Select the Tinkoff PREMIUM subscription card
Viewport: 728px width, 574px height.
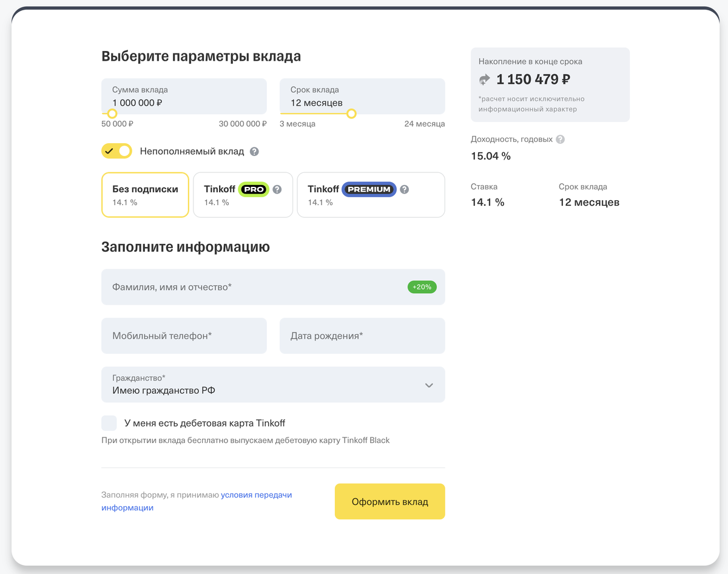tap(371, 195)
